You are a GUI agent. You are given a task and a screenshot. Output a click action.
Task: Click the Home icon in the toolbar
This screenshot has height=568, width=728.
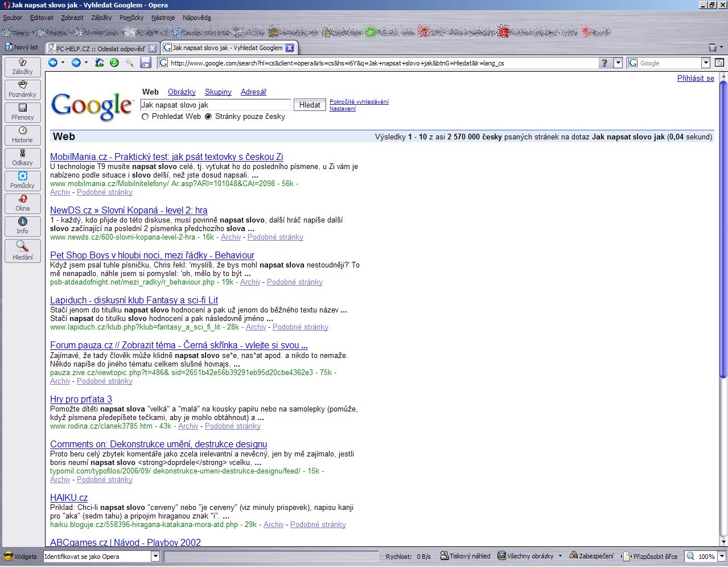coord(100,63)
